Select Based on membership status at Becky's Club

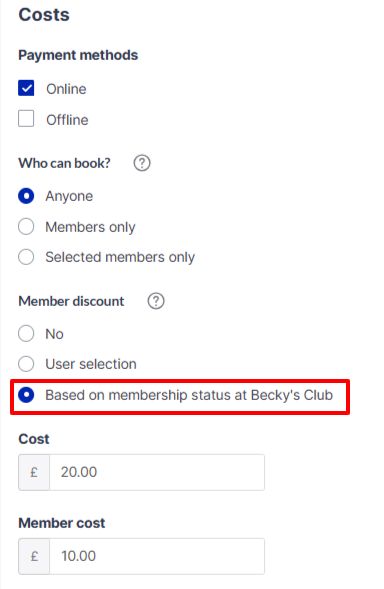(x=26, y=395)
